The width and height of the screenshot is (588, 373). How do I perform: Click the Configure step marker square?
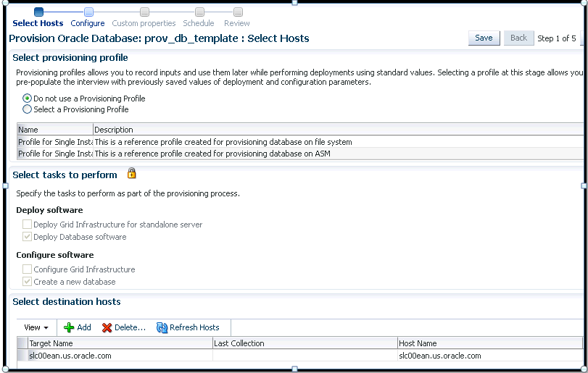89,12
